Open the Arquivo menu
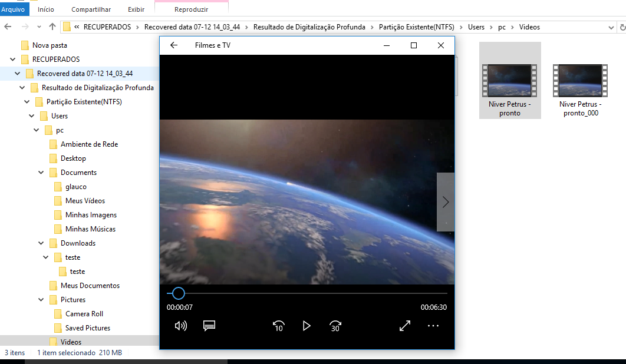This screenshot has height=364, width=626. pyautogui.click(x=13, y=9)
